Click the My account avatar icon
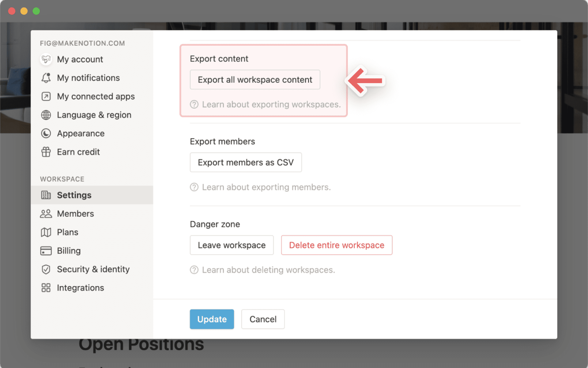Viewport: 588px width, 368px height. [46, 59]
